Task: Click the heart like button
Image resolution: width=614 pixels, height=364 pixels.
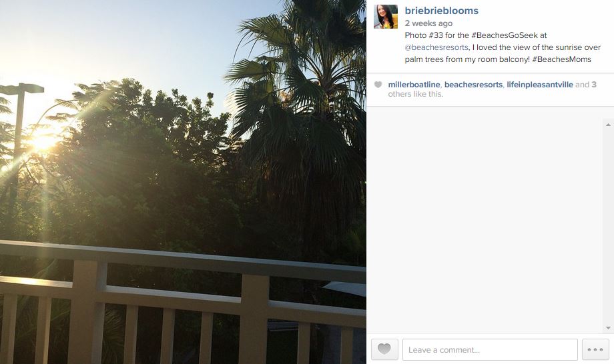Action: click(x=384, y=349)
